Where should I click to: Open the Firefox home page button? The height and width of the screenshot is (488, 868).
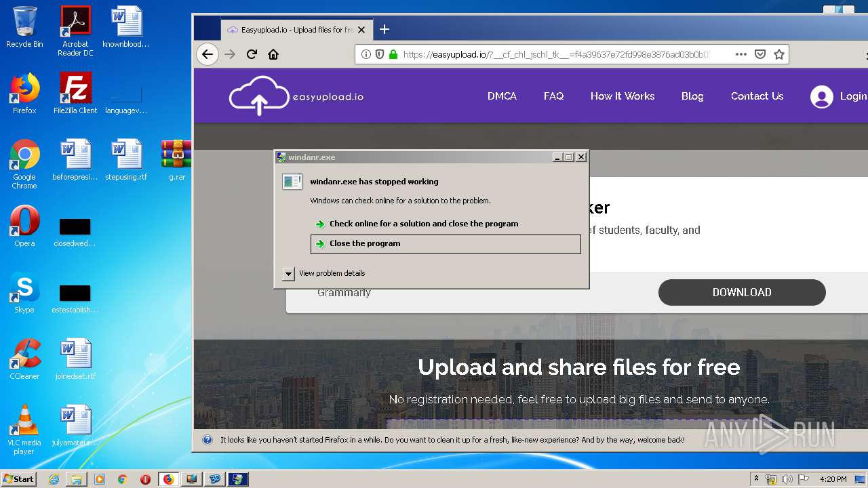pos(273,54)
